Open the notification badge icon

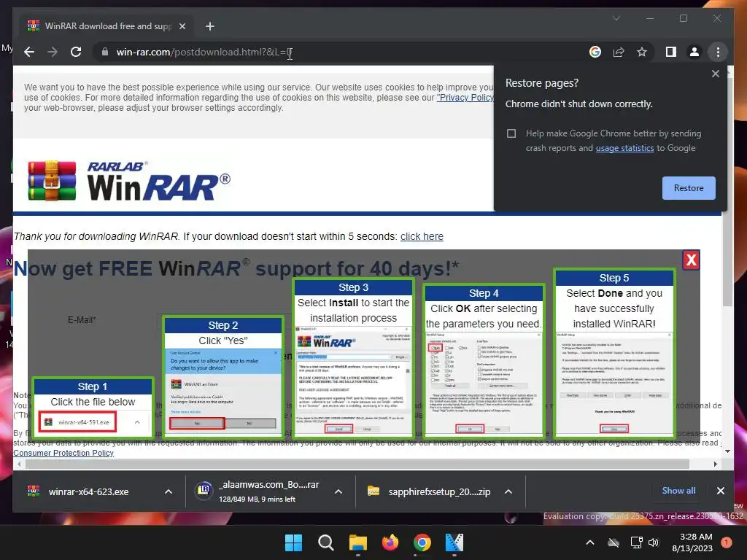727,542
